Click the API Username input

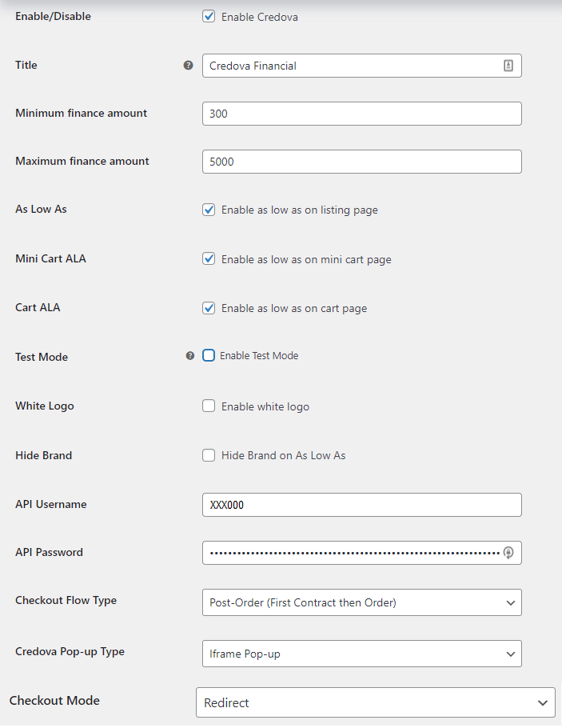coord(361,504)
